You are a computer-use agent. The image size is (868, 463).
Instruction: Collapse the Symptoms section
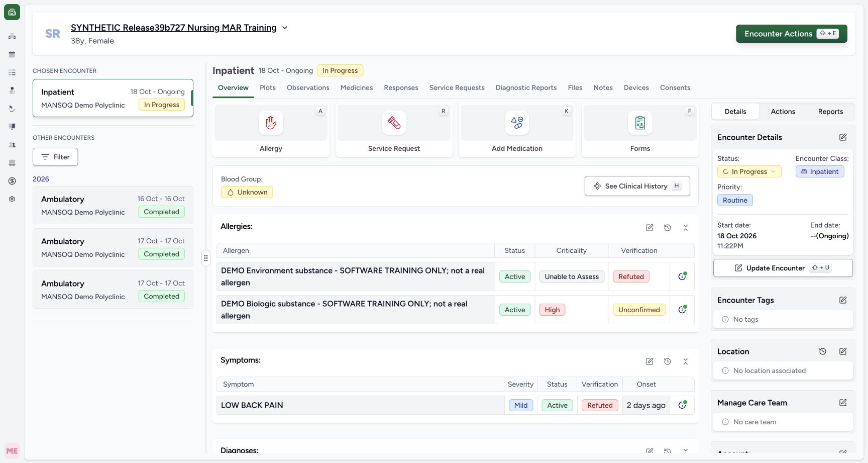[x=686, y=361]
